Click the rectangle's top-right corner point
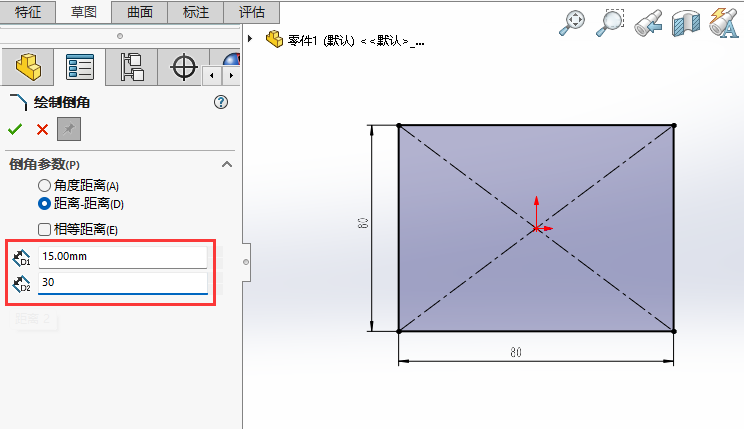 click(674, 125)
